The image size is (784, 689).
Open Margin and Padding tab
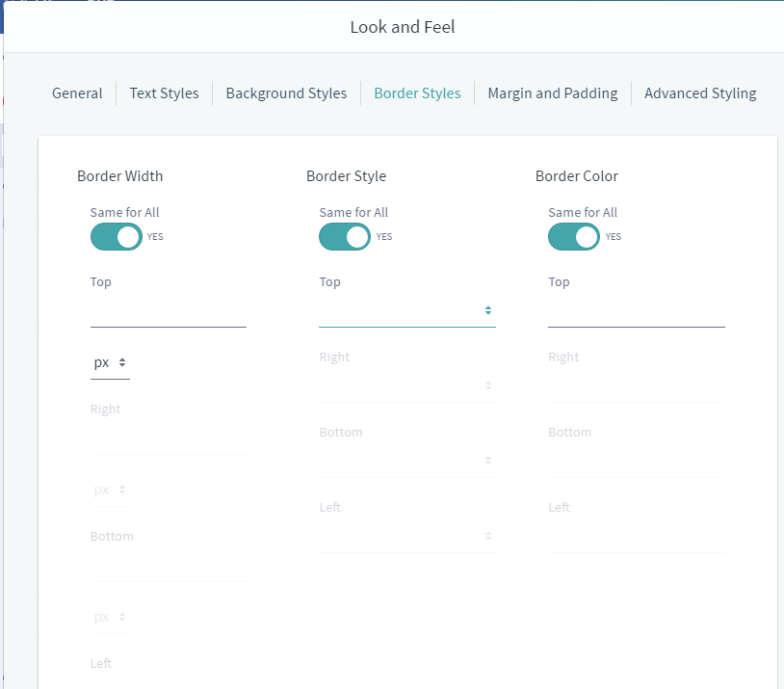tap(553, 93)
